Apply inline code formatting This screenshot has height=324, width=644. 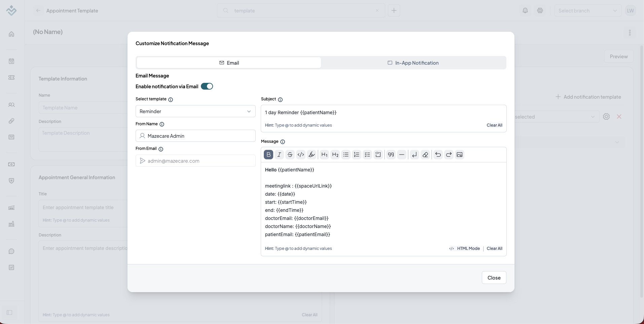301,155
